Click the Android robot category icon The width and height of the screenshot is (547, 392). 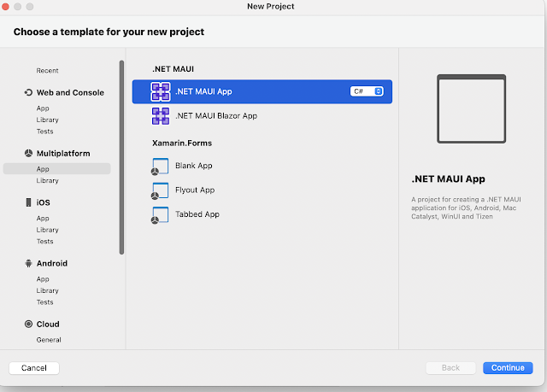point(28,263)
